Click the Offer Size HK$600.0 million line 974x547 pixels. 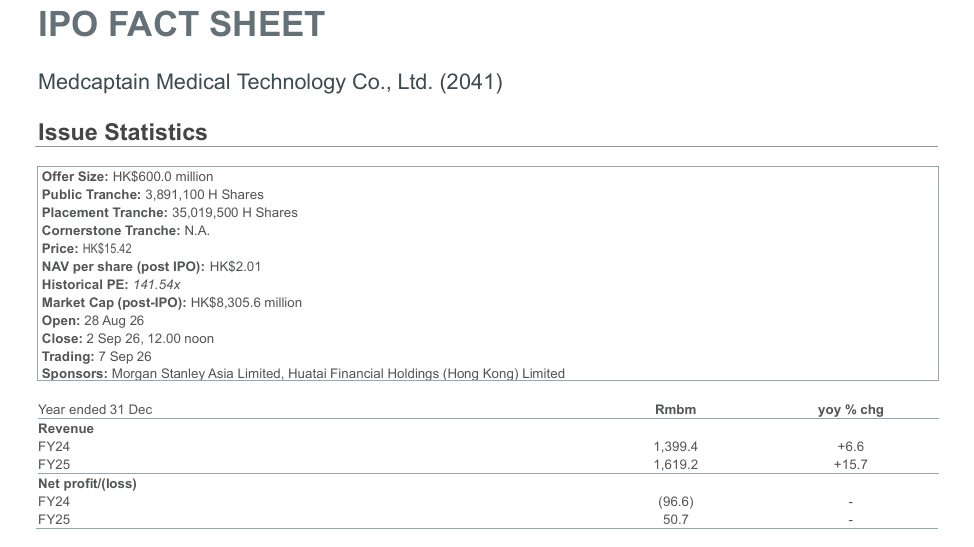pos(127,177)
